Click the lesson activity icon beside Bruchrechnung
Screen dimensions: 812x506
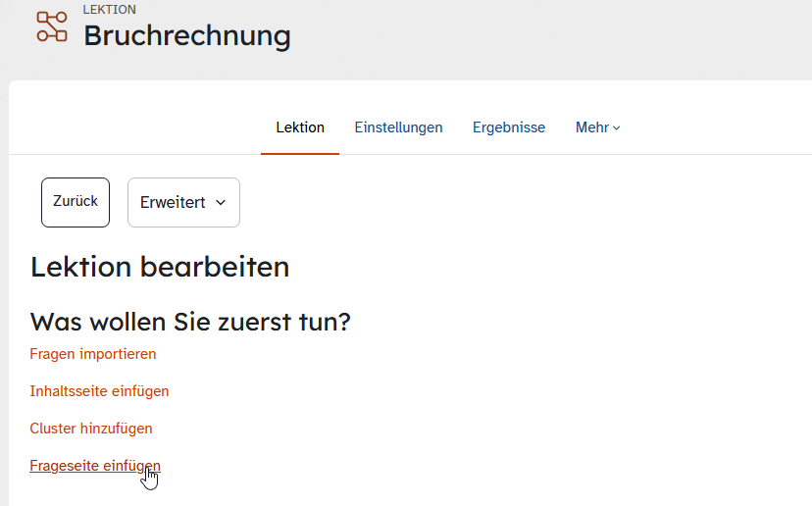[x=52, y=26]
